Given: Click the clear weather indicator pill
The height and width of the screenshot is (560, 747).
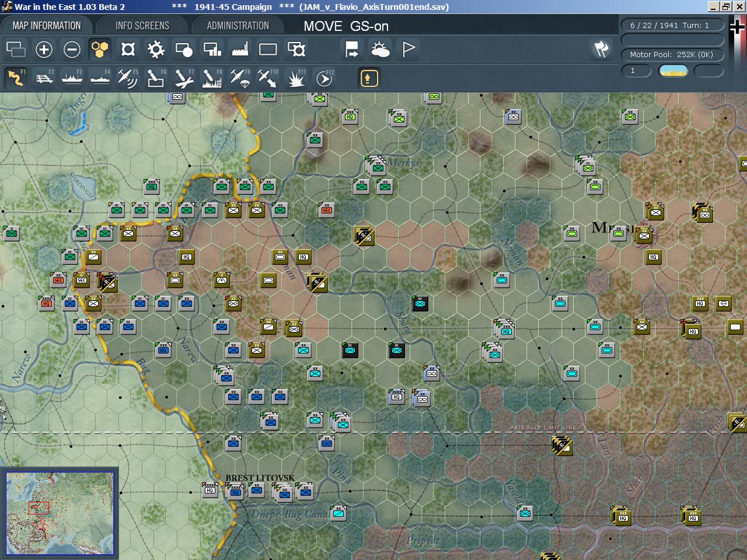Looking at the screenshot, I should pyautogui.click(x=673, y=71).
